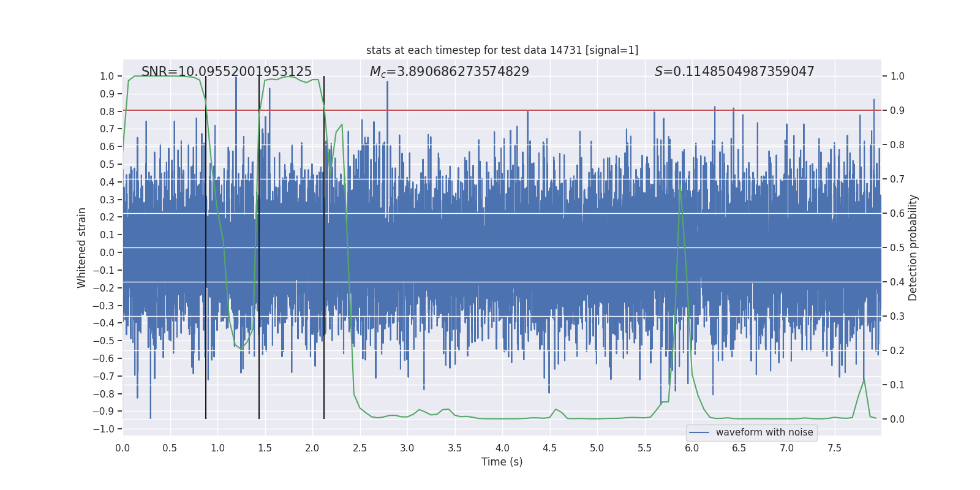Viewport: 980px width, 490px height.
Task: Click the x-axis tick label 7.5
Action: pos(834,448)
